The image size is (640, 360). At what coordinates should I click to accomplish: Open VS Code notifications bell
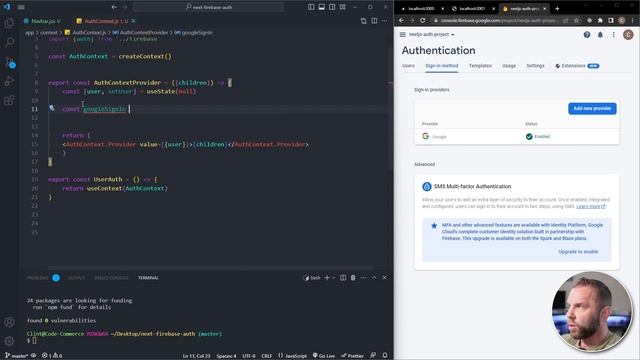(385, 356)
